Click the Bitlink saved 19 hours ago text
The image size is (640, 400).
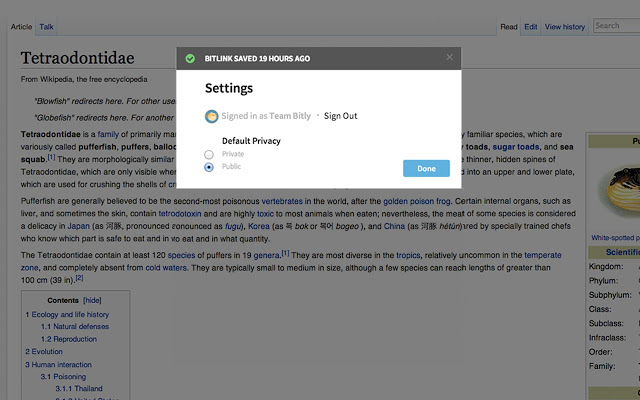pyautogui.click(x=257, y=59)
